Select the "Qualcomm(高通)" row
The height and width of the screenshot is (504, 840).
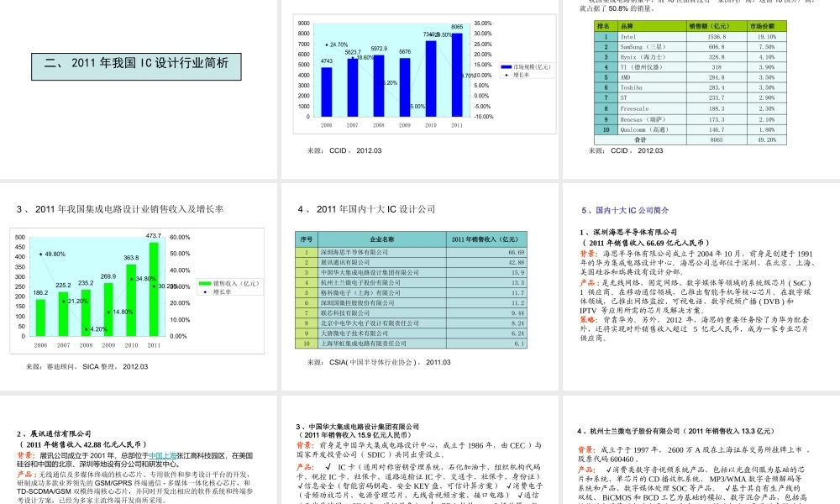(690, 129)
